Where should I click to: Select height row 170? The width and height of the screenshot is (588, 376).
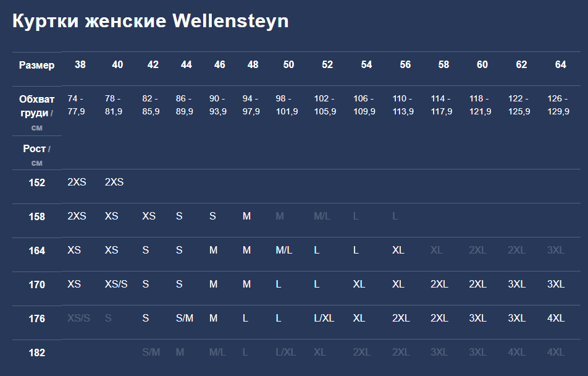pos(37,284)
